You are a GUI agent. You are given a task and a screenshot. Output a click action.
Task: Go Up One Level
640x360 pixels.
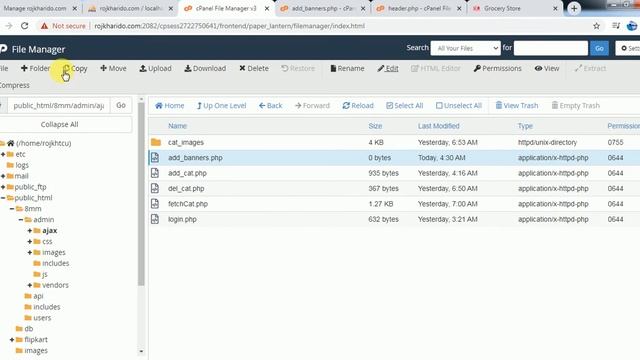point(222,105)
